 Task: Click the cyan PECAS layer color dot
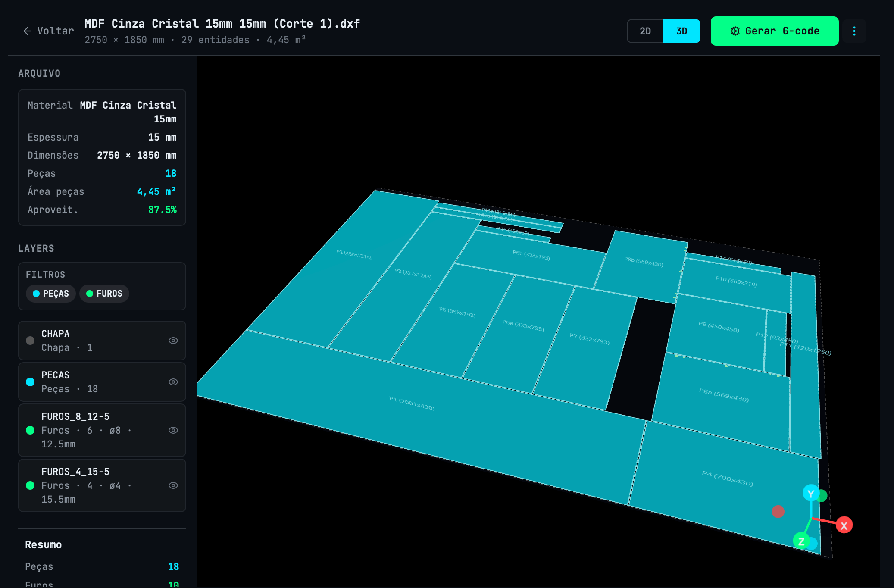tap(30, 382)
